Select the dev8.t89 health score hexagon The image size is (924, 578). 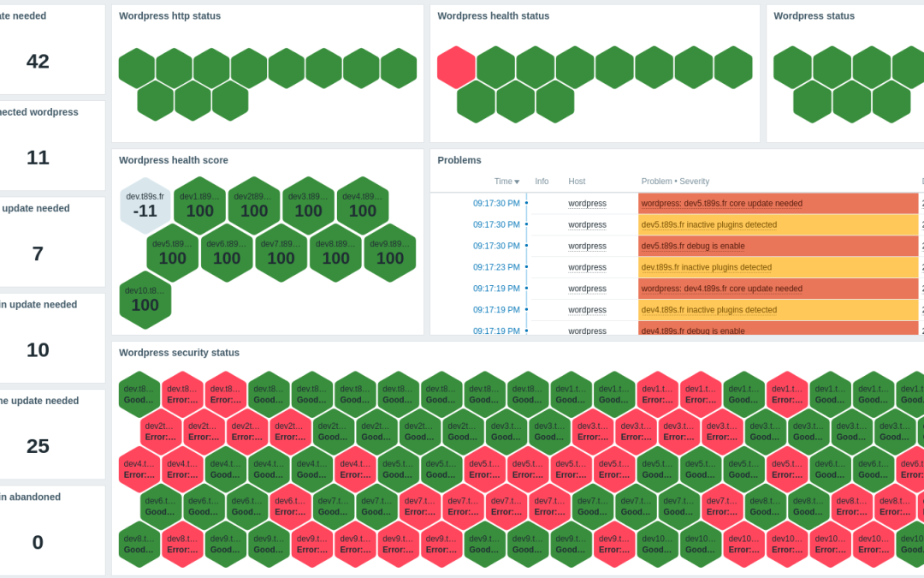point(336,253)
